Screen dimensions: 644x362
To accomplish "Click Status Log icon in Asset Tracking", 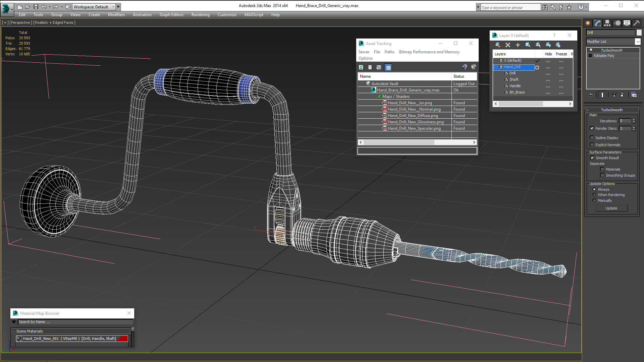I will pos(370,67).
